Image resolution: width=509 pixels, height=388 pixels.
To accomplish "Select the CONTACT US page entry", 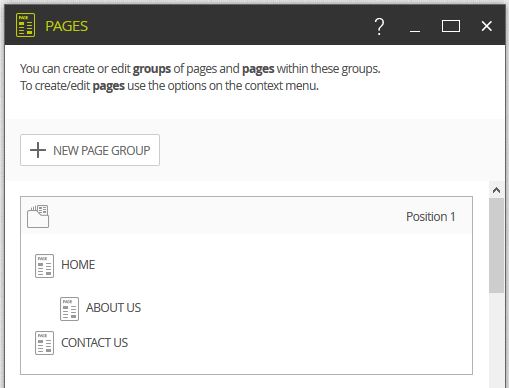I will tap(94, 343).
